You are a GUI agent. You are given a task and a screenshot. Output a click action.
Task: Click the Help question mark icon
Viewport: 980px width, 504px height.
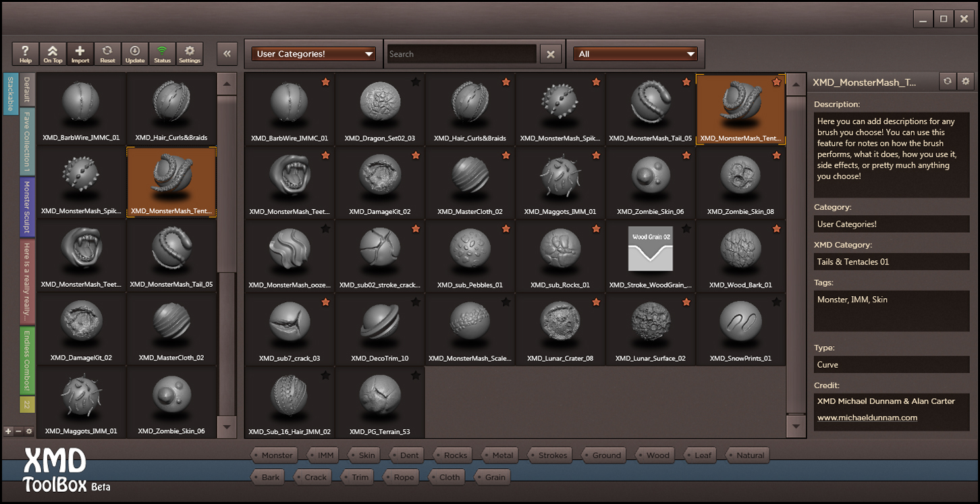[x=26, y=53]
